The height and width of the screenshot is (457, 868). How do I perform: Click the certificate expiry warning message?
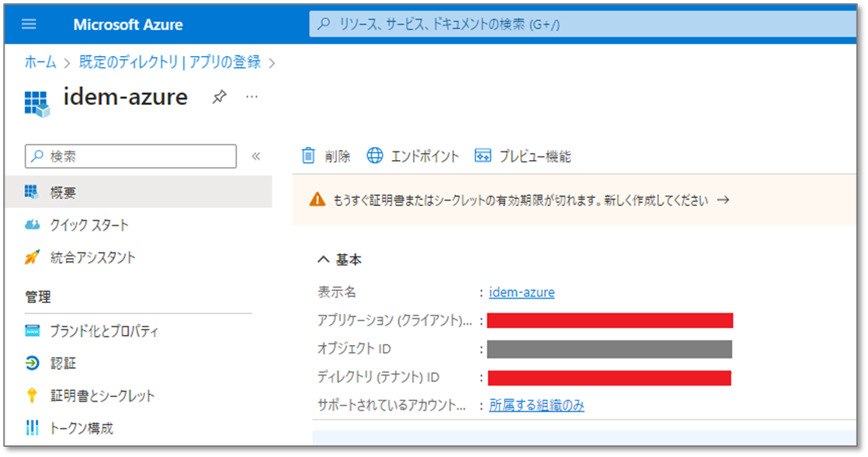point(520,200)
